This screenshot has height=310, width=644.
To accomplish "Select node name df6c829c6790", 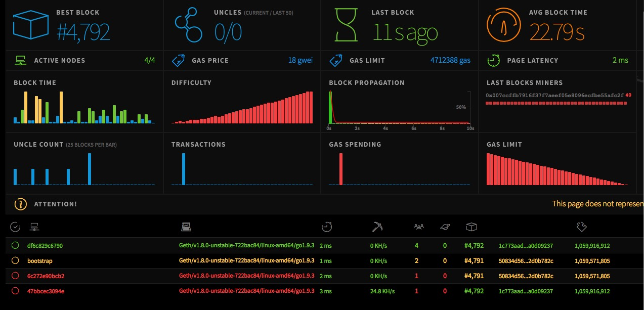I will pyautogui.click(x=45, y=246).
